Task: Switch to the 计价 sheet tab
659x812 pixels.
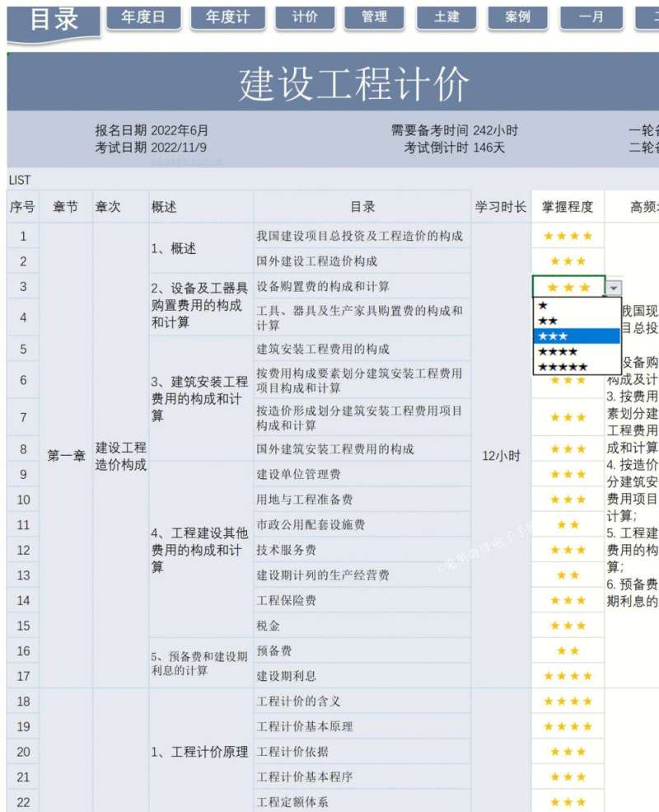Action: click(x=304, y=15)
